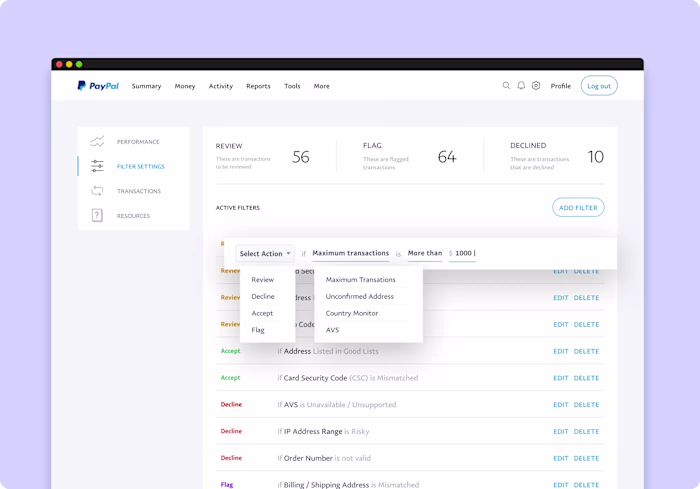Select Resources in sidebar
700x489 pixels.
pyautogui.click(x=133, y=216)
